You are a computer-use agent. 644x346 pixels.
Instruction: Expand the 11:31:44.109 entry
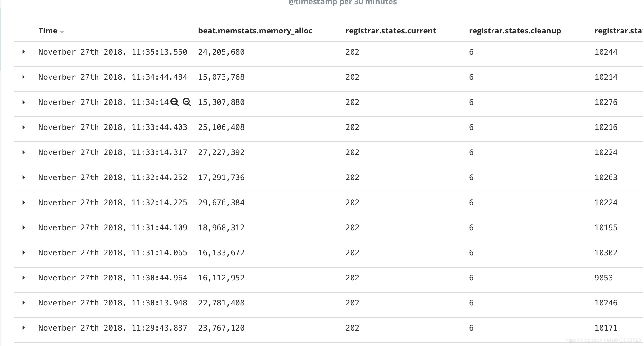click(23, 228)
